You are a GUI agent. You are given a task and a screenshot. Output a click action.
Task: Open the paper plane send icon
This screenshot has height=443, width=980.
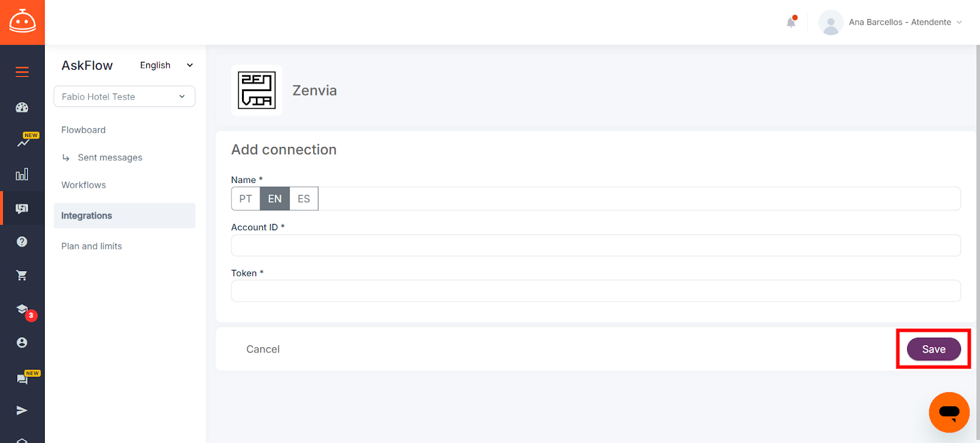(22, 411)
